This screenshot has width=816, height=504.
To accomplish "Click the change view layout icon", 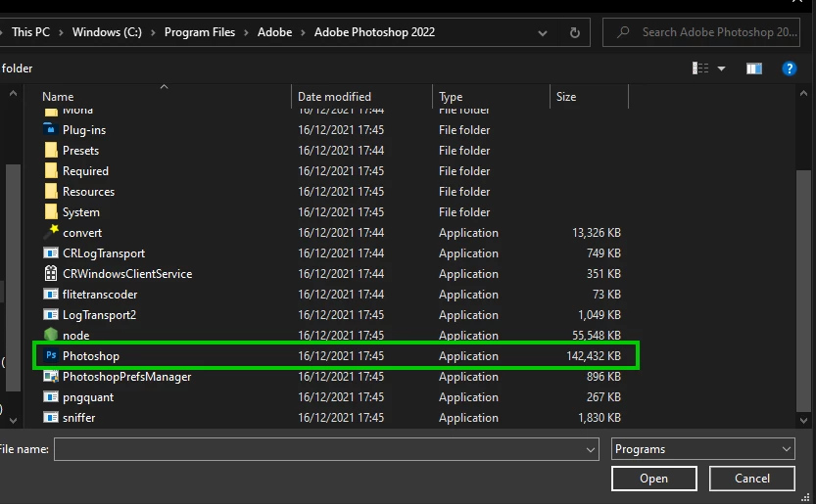I will pyautogui.click(x=700, y=69).
